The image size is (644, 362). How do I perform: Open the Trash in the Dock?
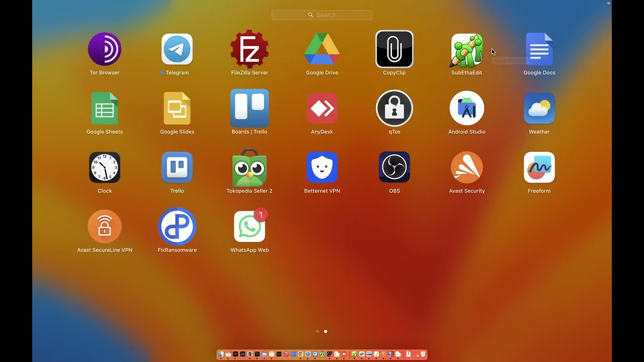(423, 354)
